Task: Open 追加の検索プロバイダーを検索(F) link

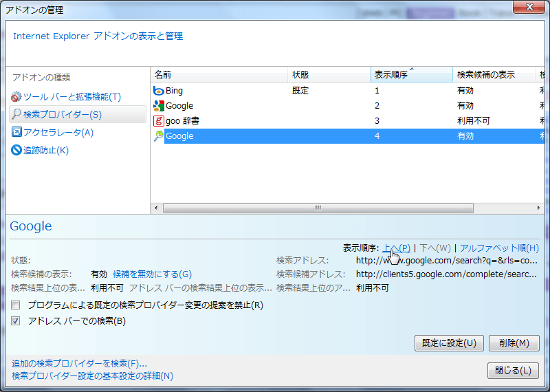Action: tap(79, 363)
